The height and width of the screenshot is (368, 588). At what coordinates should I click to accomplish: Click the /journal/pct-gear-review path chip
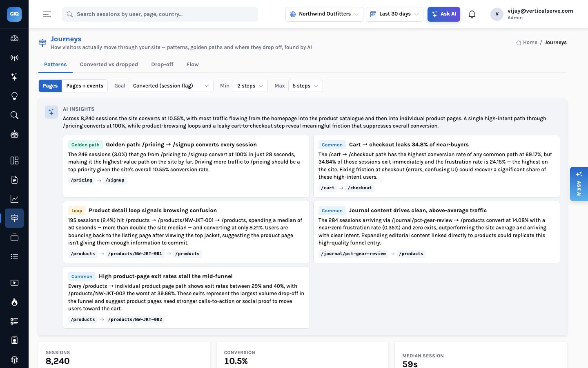click(354, 254)
